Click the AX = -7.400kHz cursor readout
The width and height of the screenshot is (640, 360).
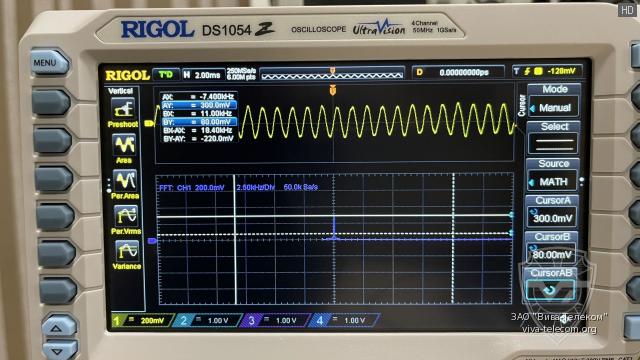(198, 97)
